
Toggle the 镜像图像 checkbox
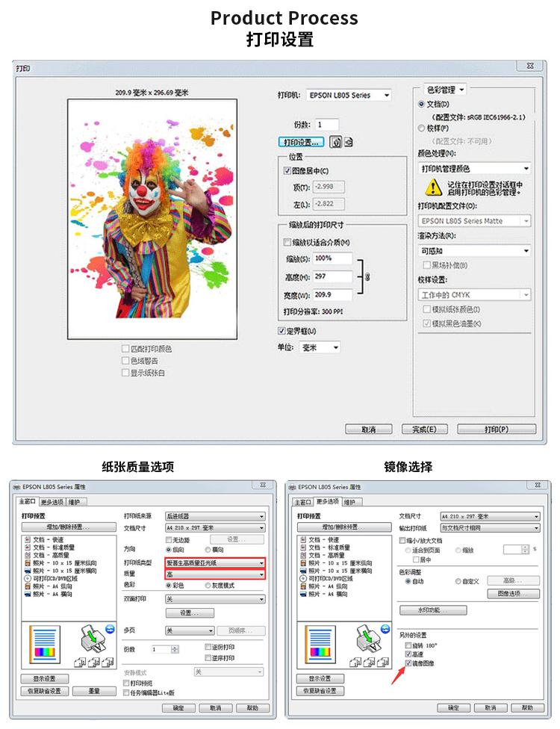[408, 663]
